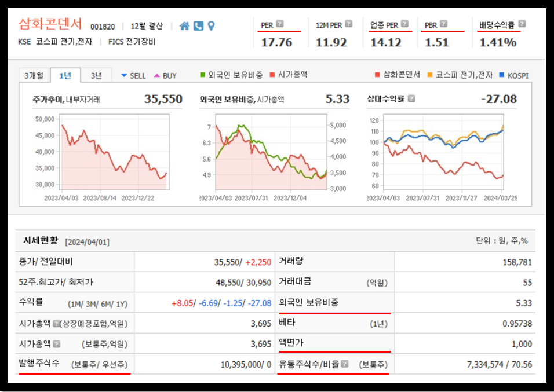Open help icon next to 배당수익률
Screen dimensions: 554x392
522,24
